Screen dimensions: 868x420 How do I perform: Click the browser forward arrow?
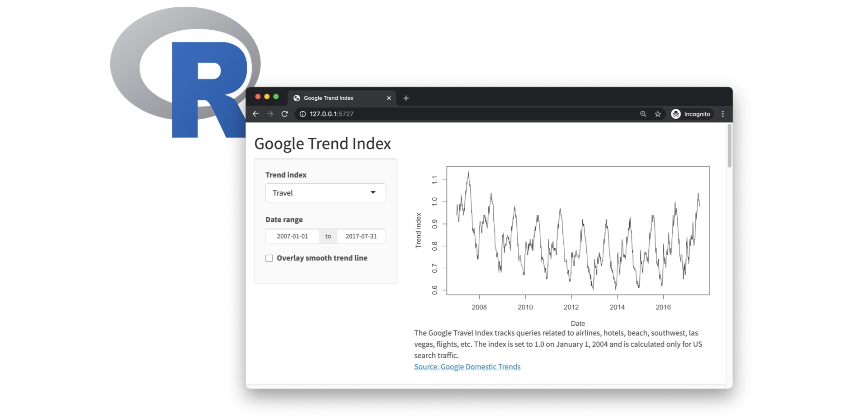click(270, 114)
